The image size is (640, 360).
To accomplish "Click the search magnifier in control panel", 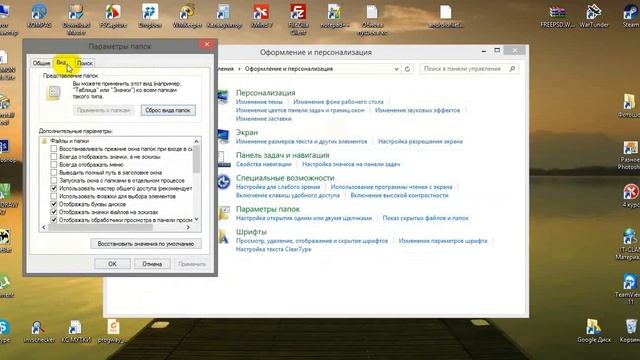I will [x=512, y=69].
